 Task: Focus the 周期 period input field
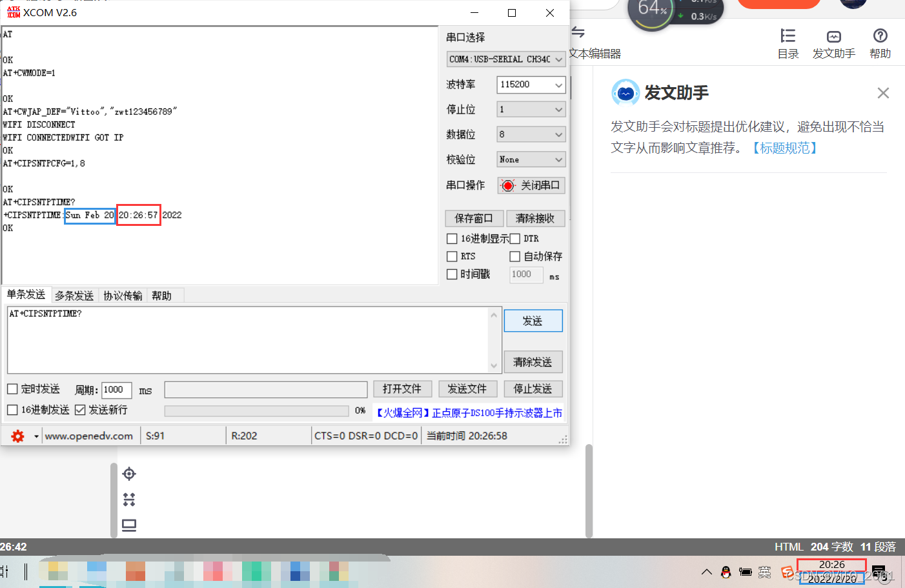click(x=117, y=390)
